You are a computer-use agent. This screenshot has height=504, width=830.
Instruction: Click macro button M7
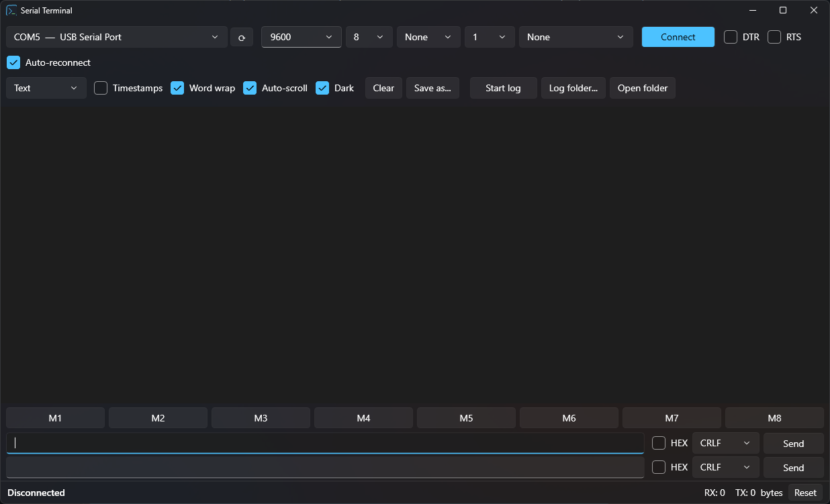(672, 417)
